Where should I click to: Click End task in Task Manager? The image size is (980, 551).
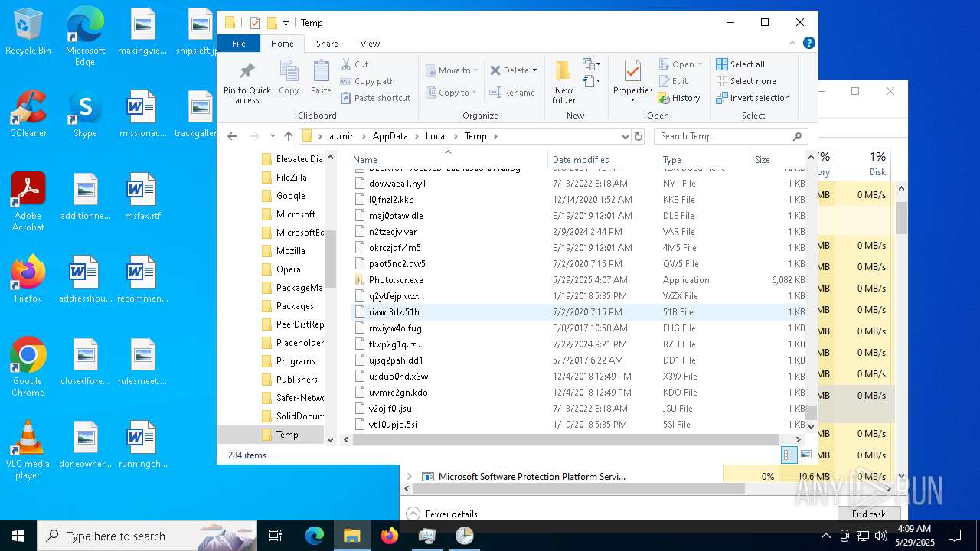point(868,514)
